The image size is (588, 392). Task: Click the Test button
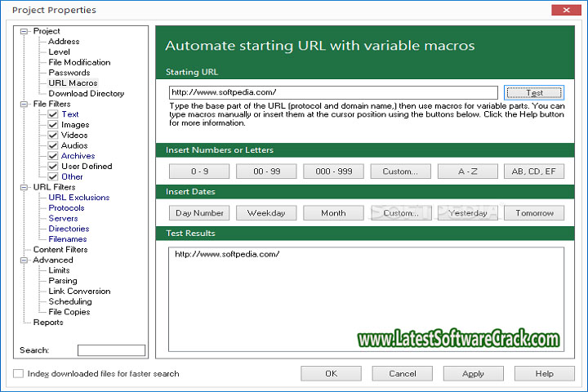tap(534, 93)
